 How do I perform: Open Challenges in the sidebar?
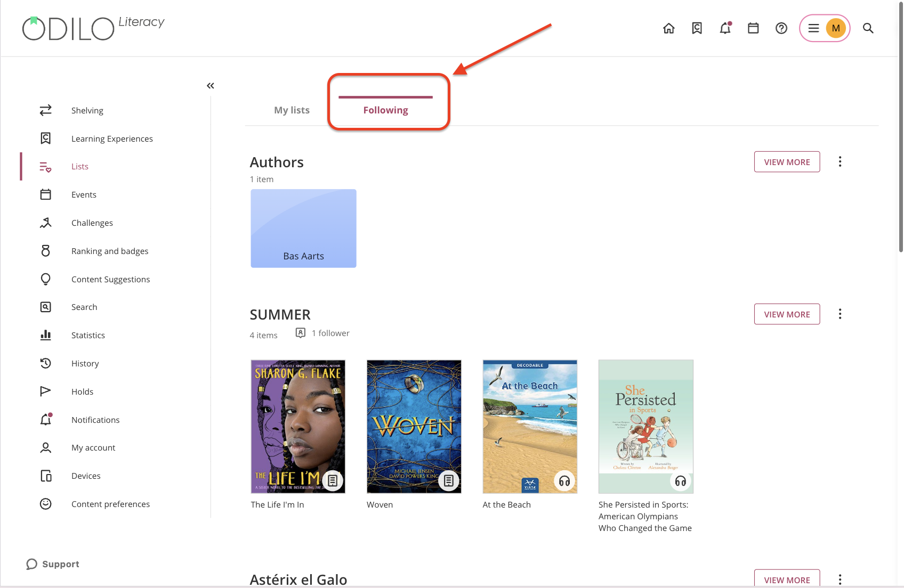click(x=92, y=223)
